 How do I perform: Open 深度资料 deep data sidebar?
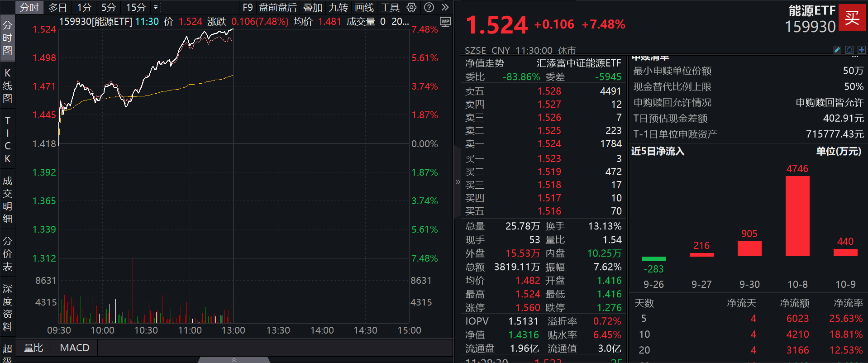pyautogui.click(x=7, y=307)
